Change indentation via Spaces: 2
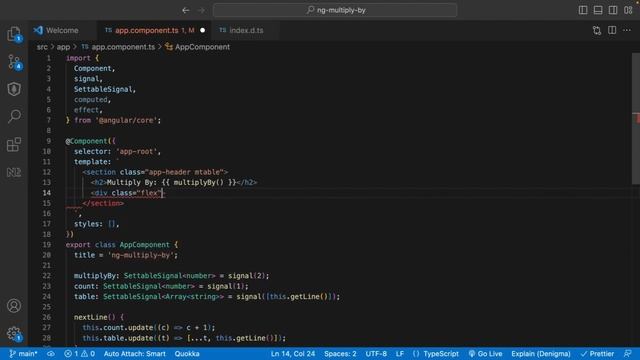This screenshot has width=640, height=360. click(x=340, y=354)
